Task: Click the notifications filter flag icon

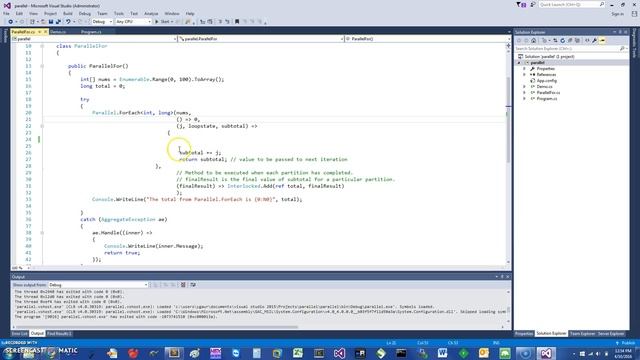Action: pyautogui.click(x=521, y=4)
